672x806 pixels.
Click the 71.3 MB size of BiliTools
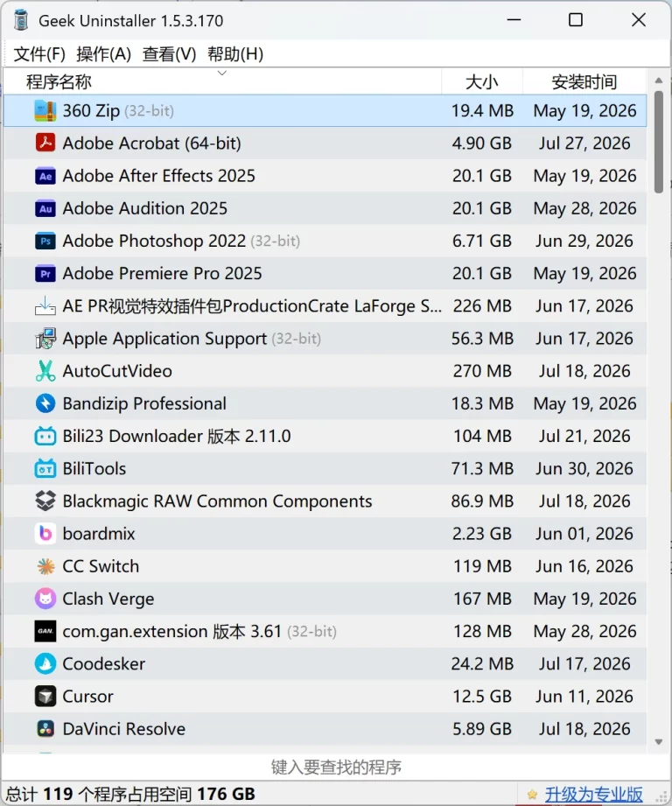[482, 468]
